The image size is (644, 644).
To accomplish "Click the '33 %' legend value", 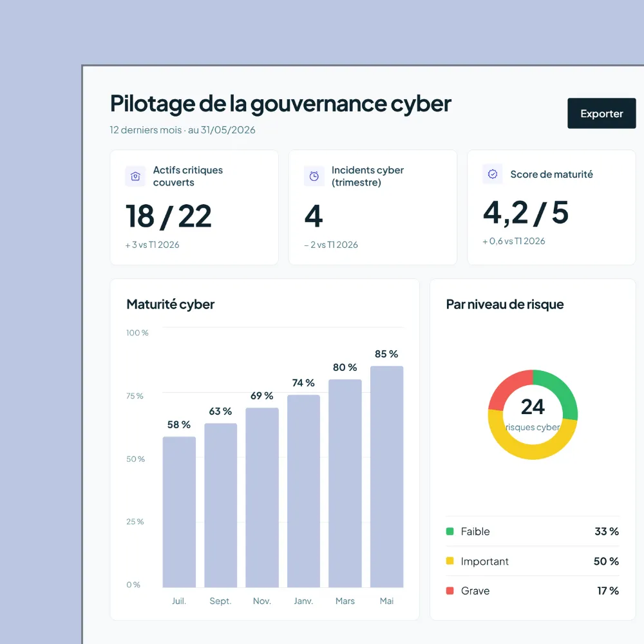I will (x=607, y=531).
